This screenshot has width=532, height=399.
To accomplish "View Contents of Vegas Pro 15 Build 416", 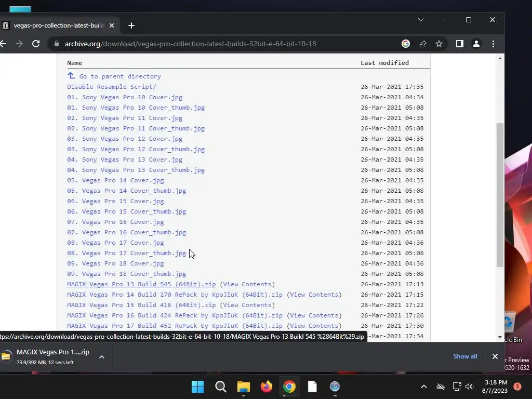I will pyautogui.click(x=247, y=305).
